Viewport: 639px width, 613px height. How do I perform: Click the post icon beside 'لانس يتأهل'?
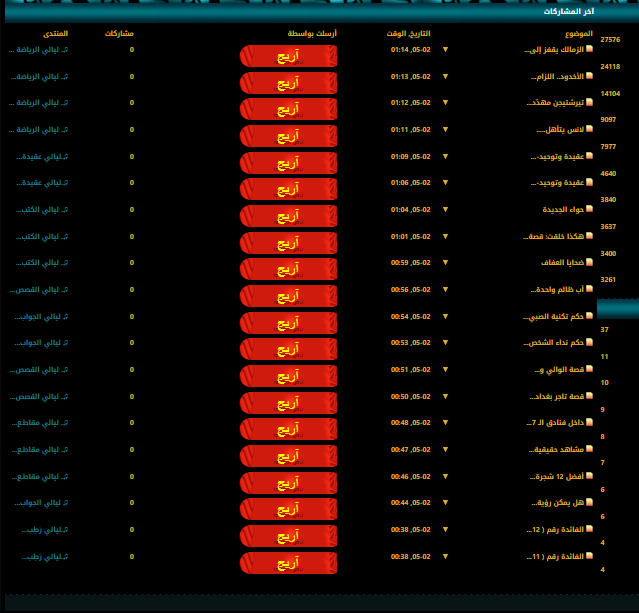click(589, 129)
